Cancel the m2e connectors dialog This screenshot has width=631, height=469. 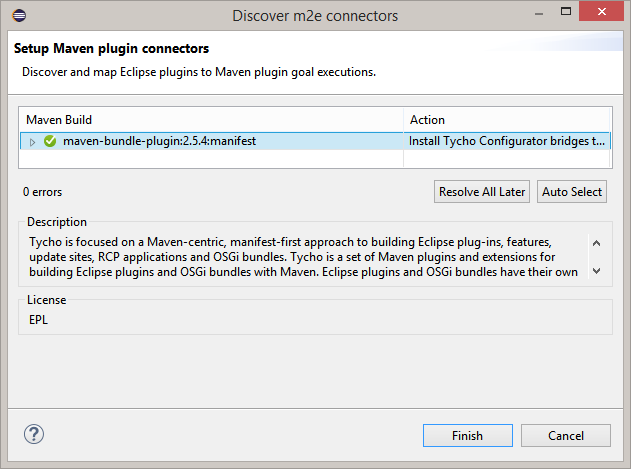pyautogui.click(x=566, y=436)
